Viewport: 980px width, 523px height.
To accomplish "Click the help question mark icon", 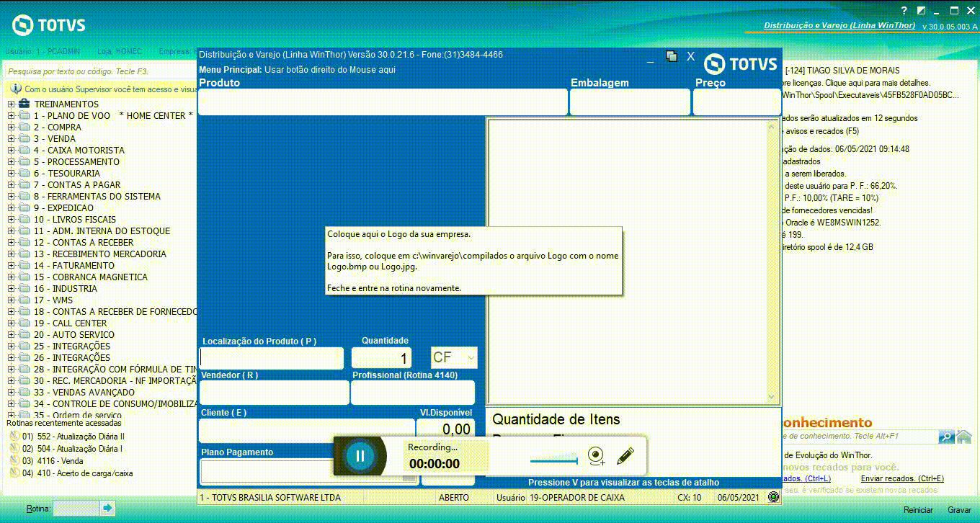I will pyautogui.click(x=904, y=11).
